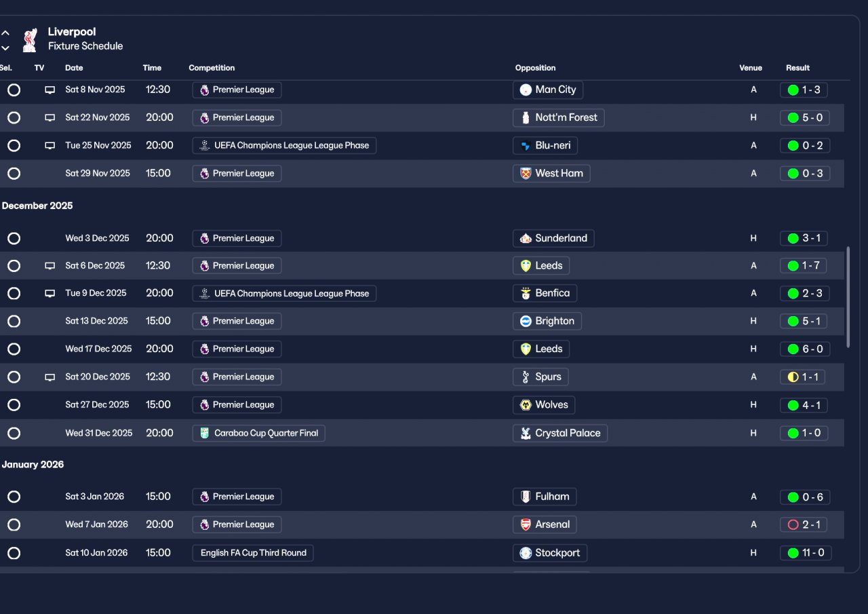
Task: Click the Fulham club badge
Action: [x=526, y=497]
